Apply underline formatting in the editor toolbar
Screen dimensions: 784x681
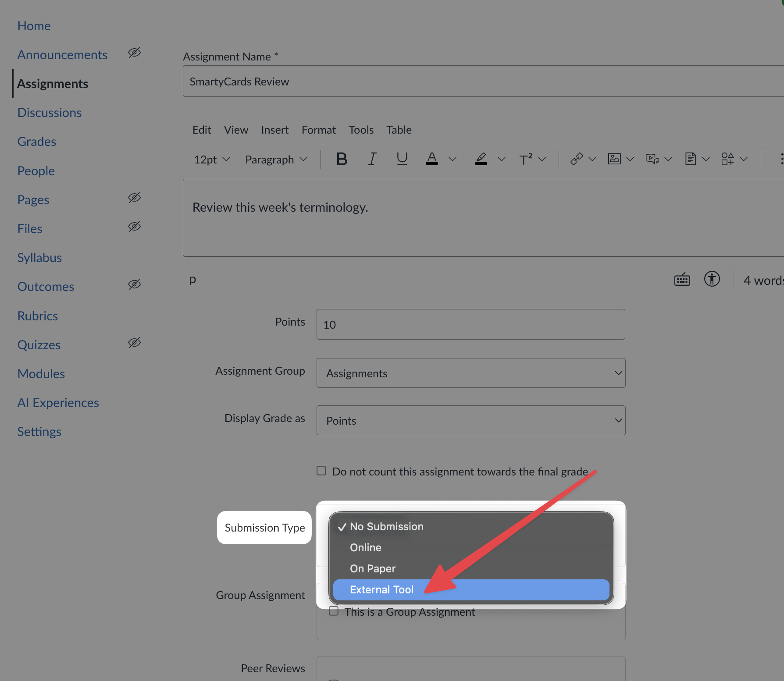pyautogui.click(x=402, y=159)
